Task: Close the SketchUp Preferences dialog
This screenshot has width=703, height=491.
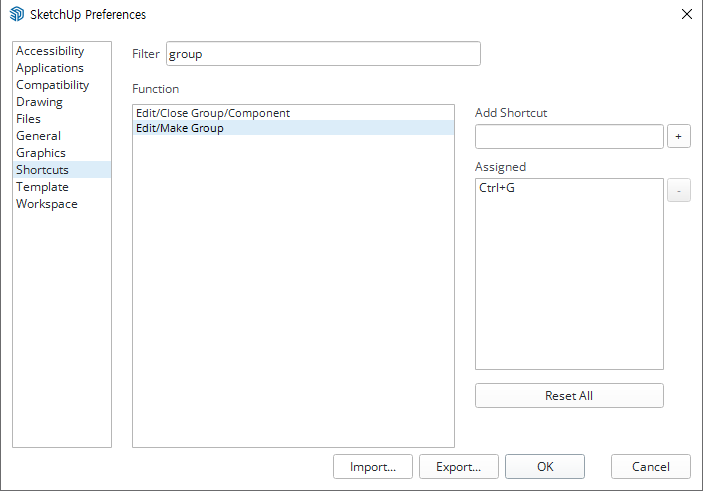Action: [686, 14]
